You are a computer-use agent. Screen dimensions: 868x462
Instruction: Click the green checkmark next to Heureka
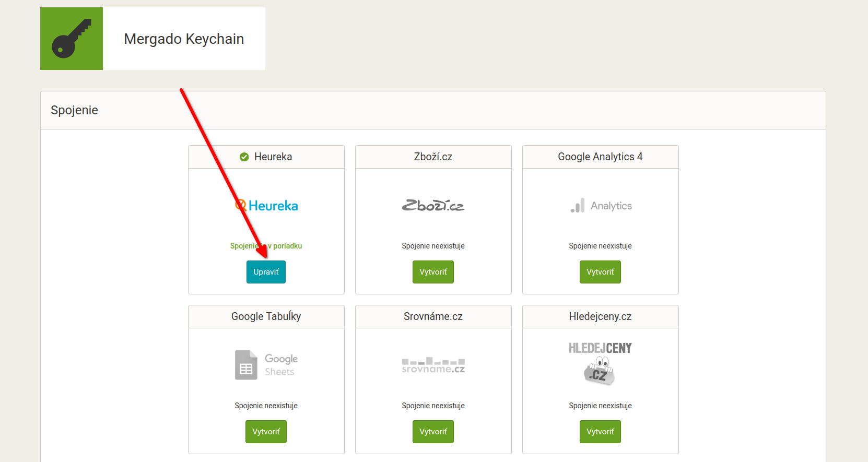(x=244, y=157)
